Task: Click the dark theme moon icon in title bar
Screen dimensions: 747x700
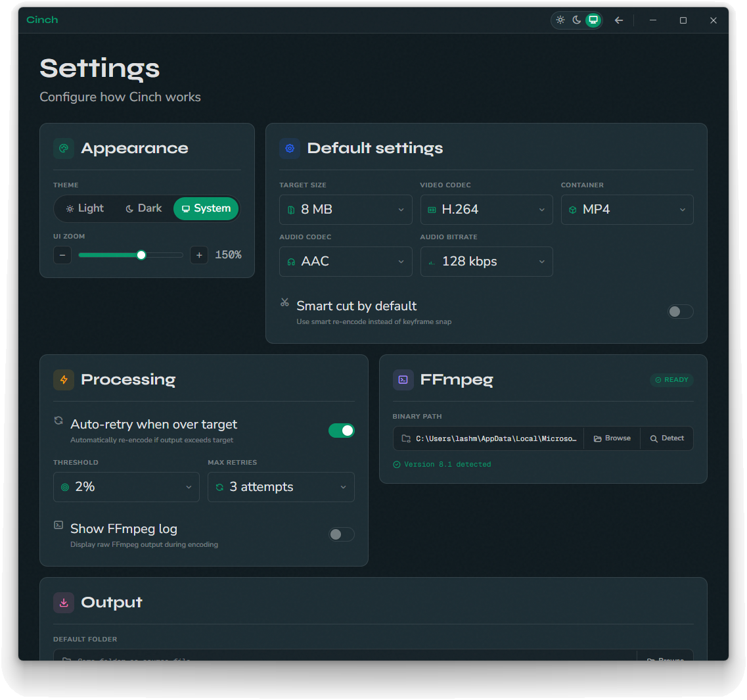Action: (577, 20)
